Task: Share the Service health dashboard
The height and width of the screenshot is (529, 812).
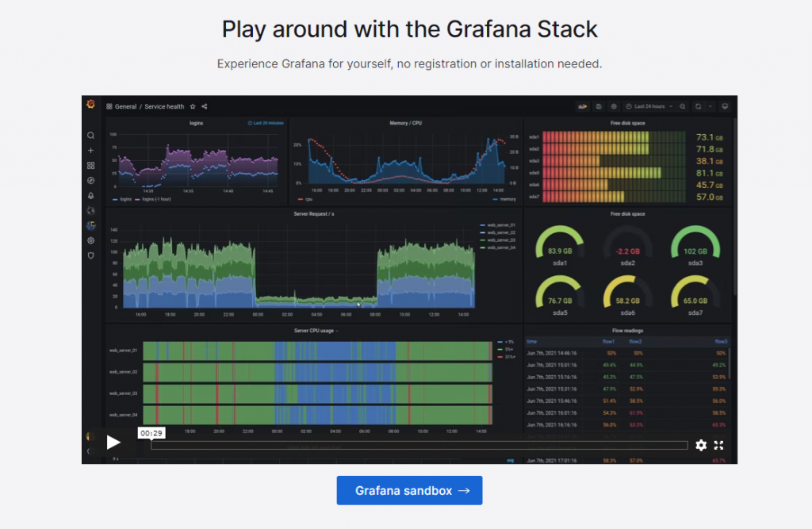Action: click(204, 106)
